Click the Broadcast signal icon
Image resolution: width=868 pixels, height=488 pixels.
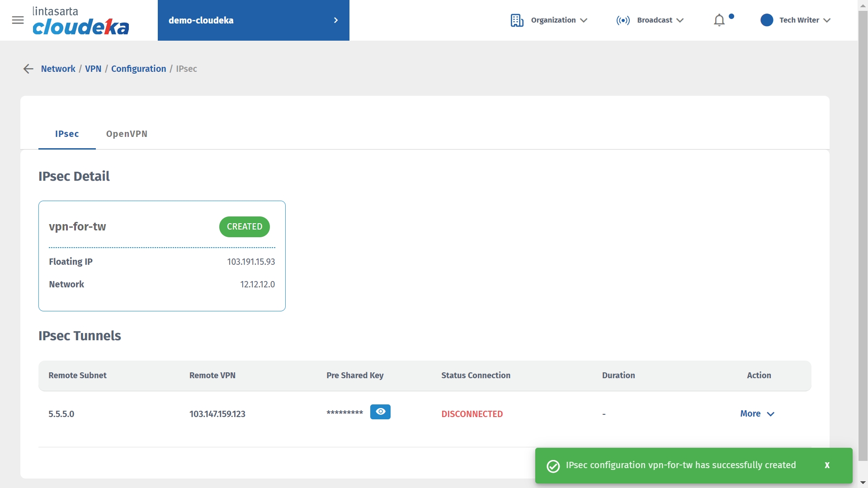(x=623, y=20)
